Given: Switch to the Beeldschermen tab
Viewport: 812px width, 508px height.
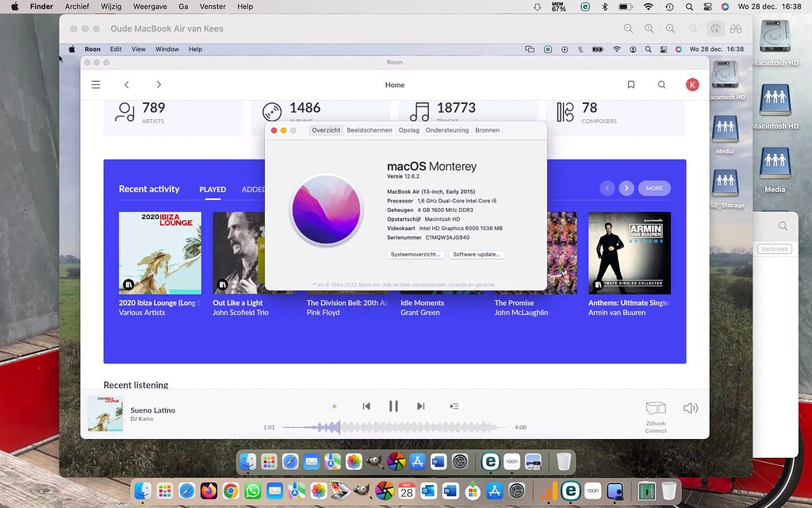Looking at the screenshot, I should click(x=370, y=129).
